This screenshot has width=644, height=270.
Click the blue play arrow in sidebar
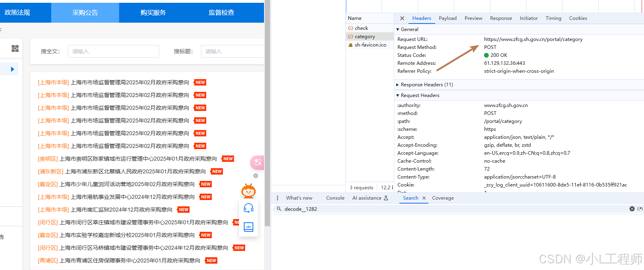pos(13,69)
